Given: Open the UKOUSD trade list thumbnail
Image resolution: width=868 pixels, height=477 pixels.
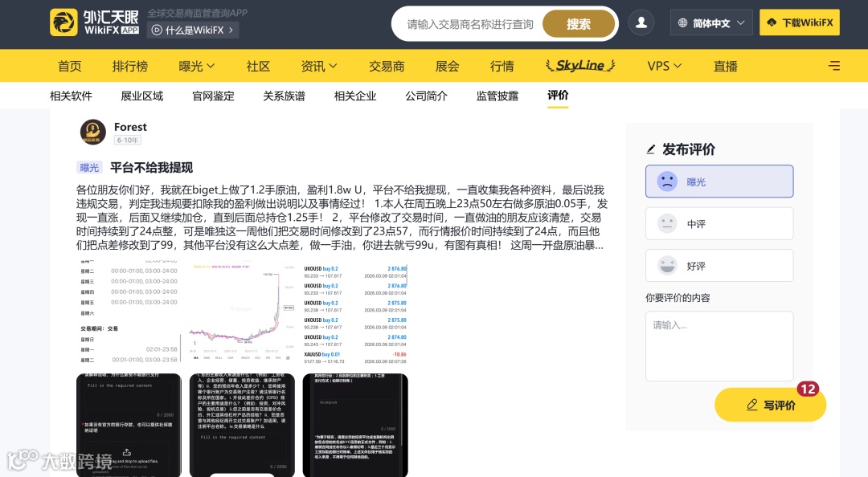Looking at the screenshot, I should (355, 312).
